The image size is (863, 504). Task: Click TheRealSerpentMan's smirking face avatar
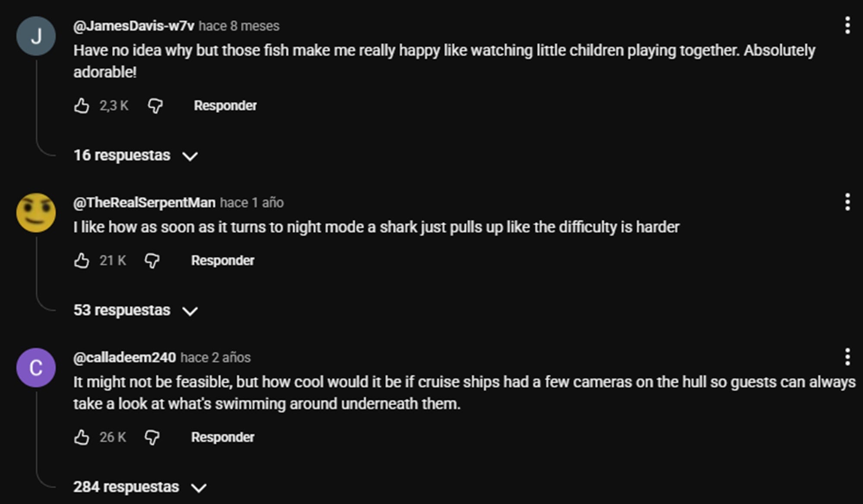click(37, 212)
